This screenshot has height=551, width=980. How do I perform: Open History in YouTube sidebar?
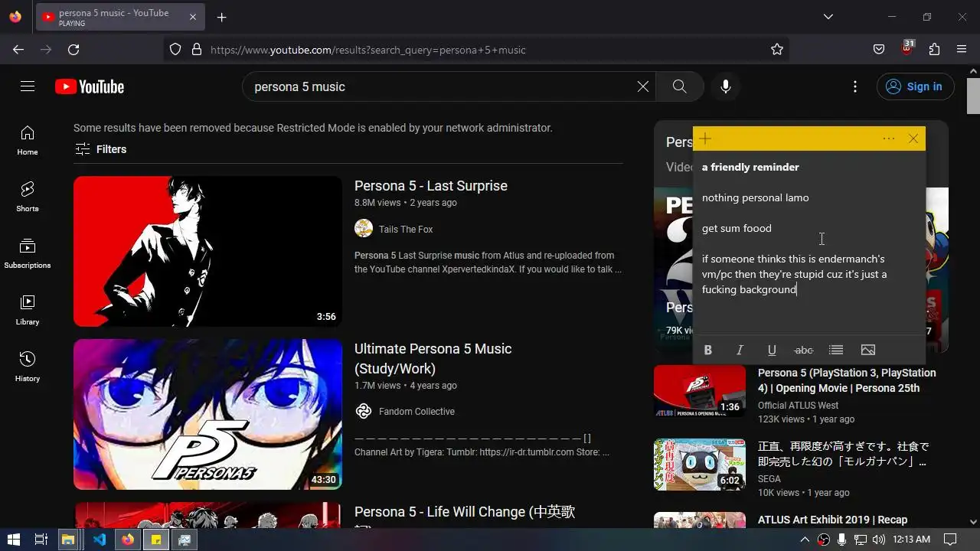point(28,367)
